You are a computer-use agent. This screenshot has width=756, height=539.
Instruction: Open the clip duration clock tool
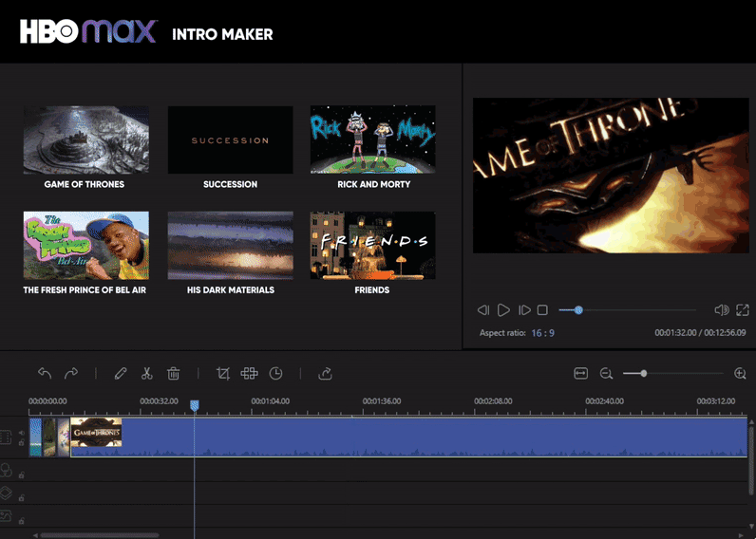tap(275, 373)
